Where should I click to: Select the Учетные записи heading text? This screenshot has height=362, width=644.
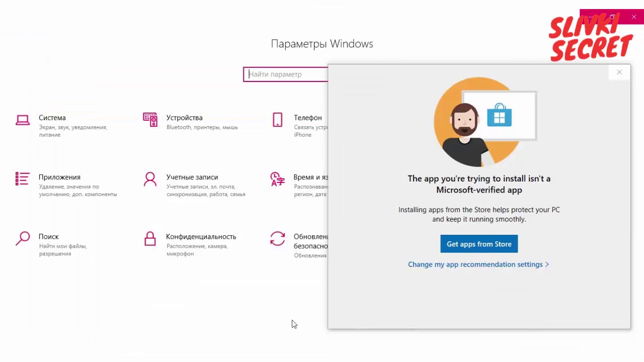click(x=192, y=177)
